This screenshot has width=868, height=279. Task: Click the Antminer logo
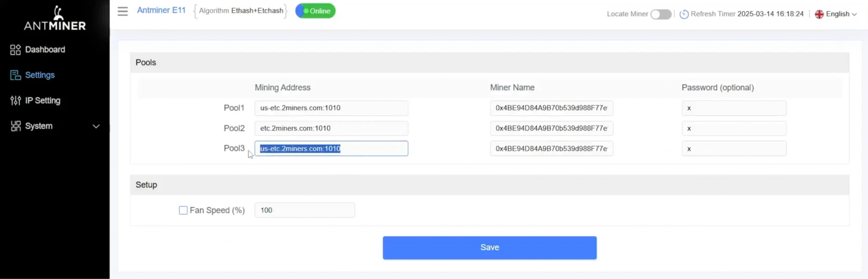pos(55,18)
